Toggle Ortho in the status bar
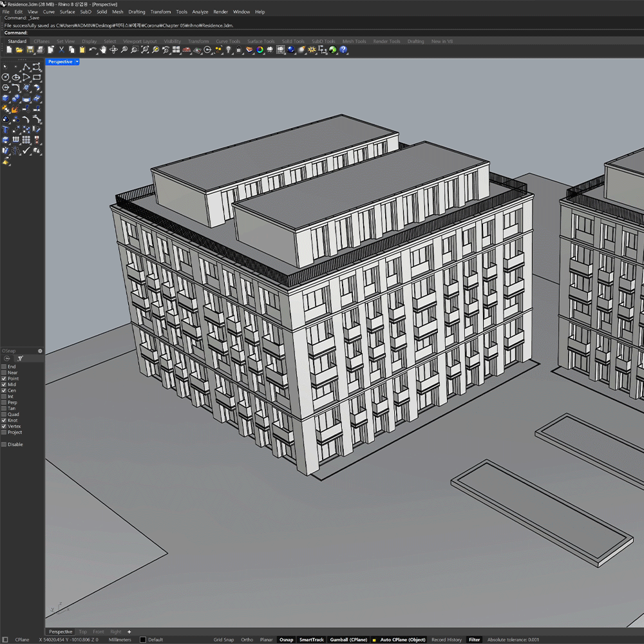The width and height of the screenshot is (644, 644). point(247,639)
